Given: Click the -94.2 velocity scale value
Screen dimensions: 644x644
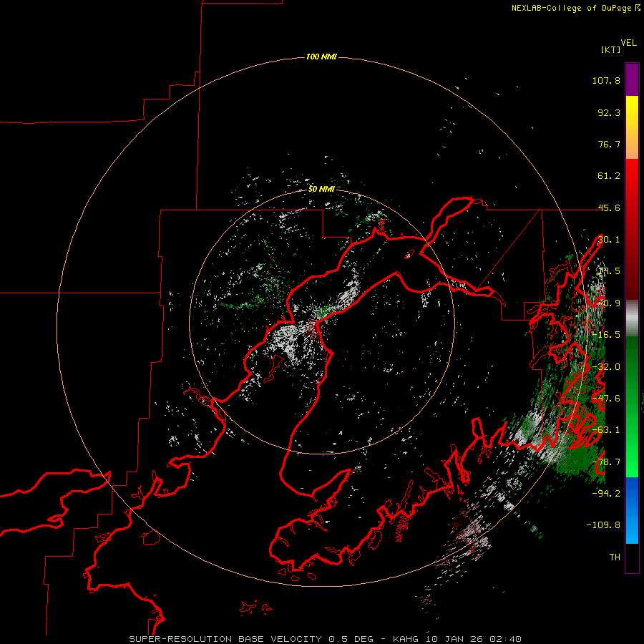Looking at the screenshot, I should (606, 493).
